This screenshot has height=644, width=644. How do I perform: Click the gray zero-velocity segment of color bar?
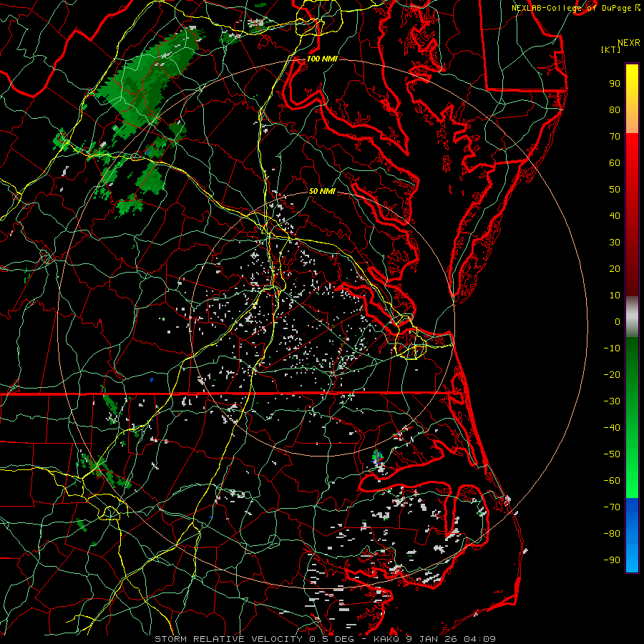(632, 317)
